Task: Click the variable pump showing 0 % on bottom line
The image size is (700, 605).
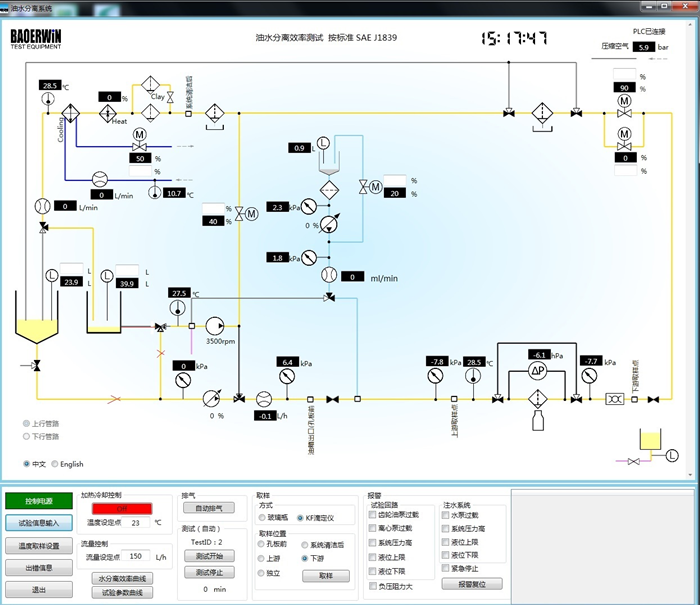Action: tap(212, 398)
